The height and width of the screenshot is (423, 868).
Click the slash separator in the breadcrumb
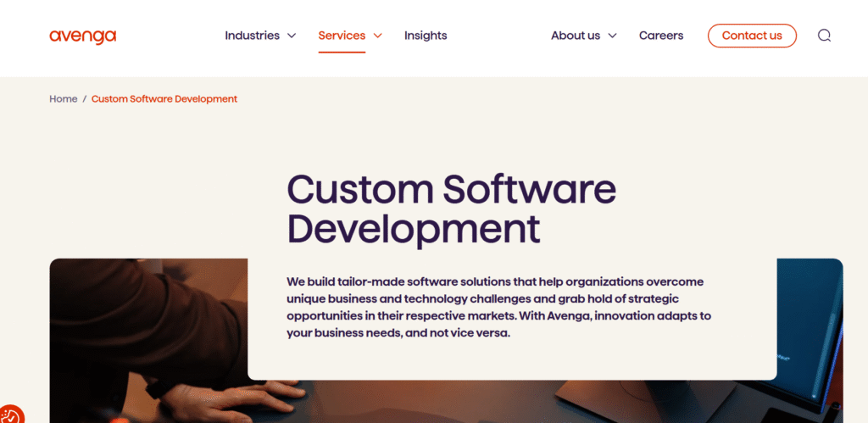(x=85, y=99)
